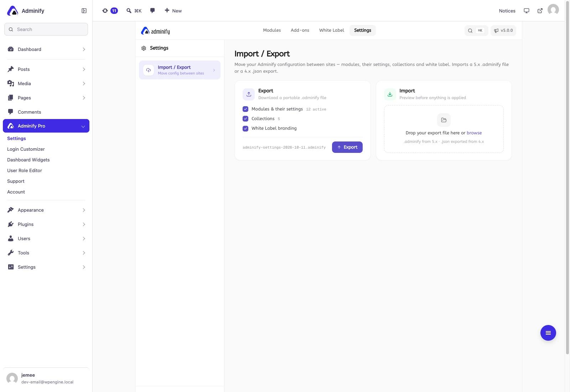Click the Adminify panel search ⌘K button

(476, 30)
